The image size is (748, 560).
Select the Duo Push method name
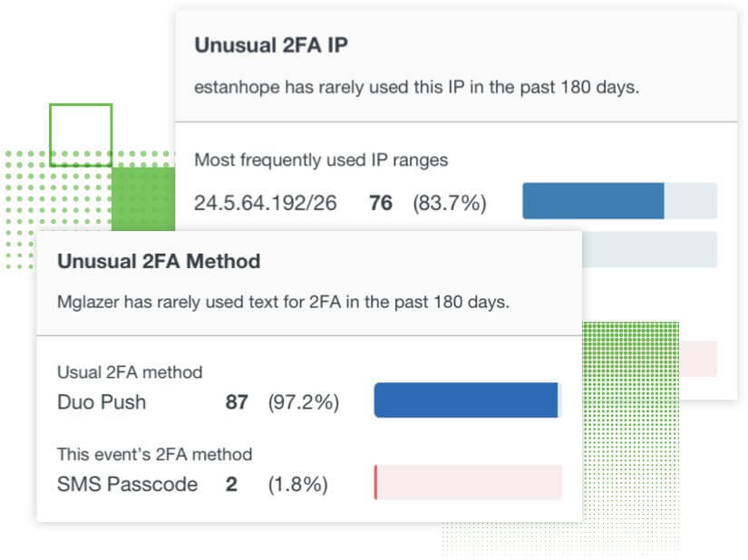(x=102, y=401)
